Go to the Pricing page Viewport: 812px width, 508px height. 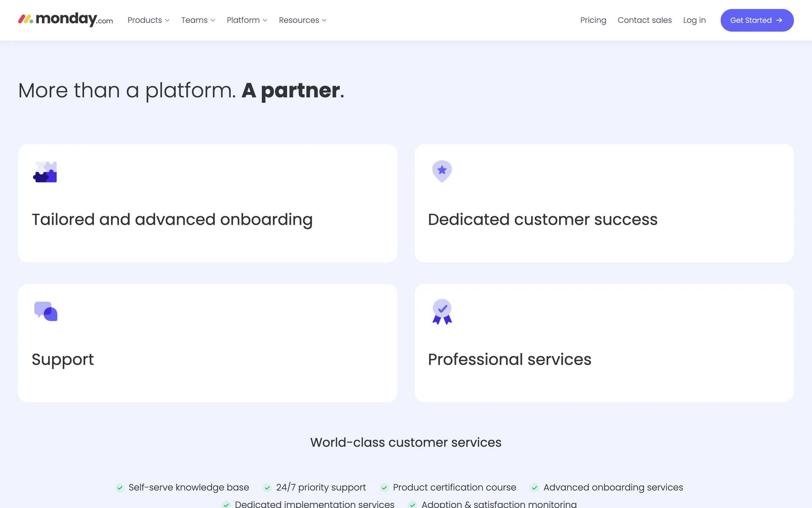[x=593, y=20]
